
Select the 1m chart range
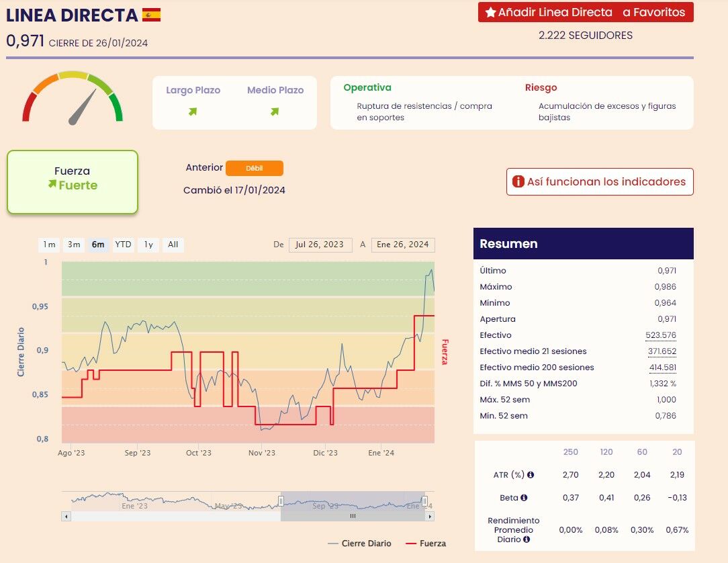pyautogui.click(x=49, y=245)
